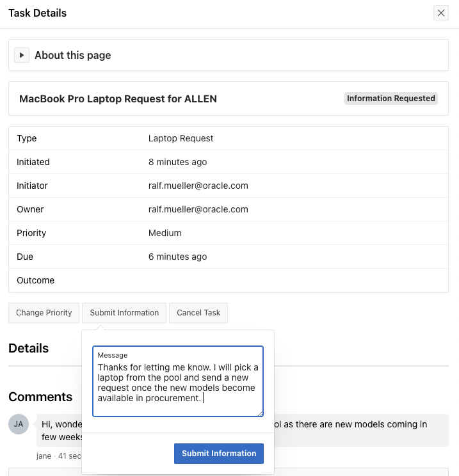Click the blue Submit Information button

(219, 453)
